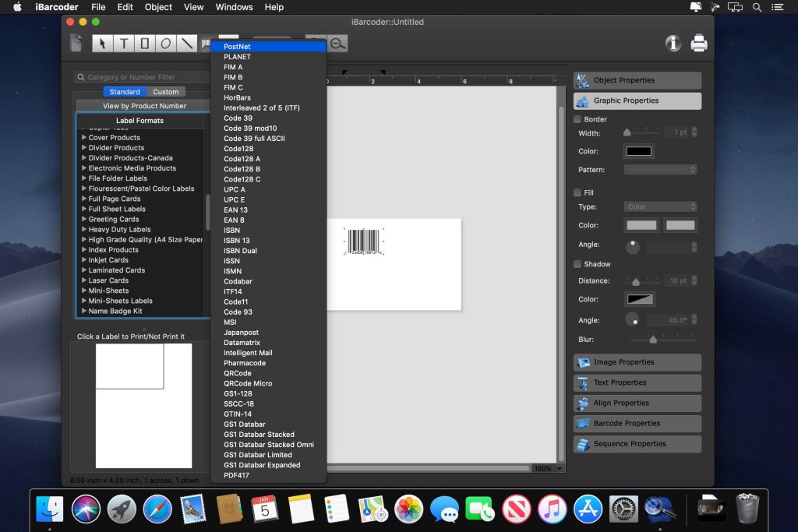Image resolution: width=798 pixels, height=532 pixels.
Task: Open the Align Properties panel
Action: click(637, 403)
